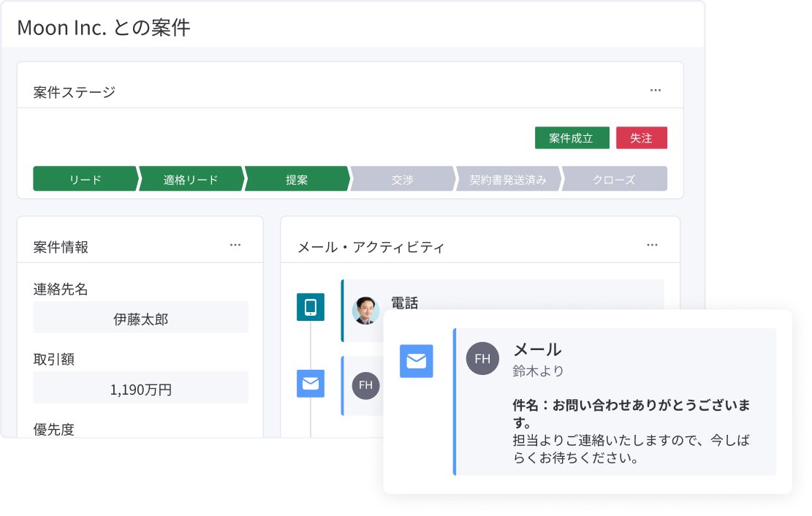Click the 取引額 field showing 1,190万円
This screenshot has height=516, width=812.
pyautogui.click(x=140, y=389)
